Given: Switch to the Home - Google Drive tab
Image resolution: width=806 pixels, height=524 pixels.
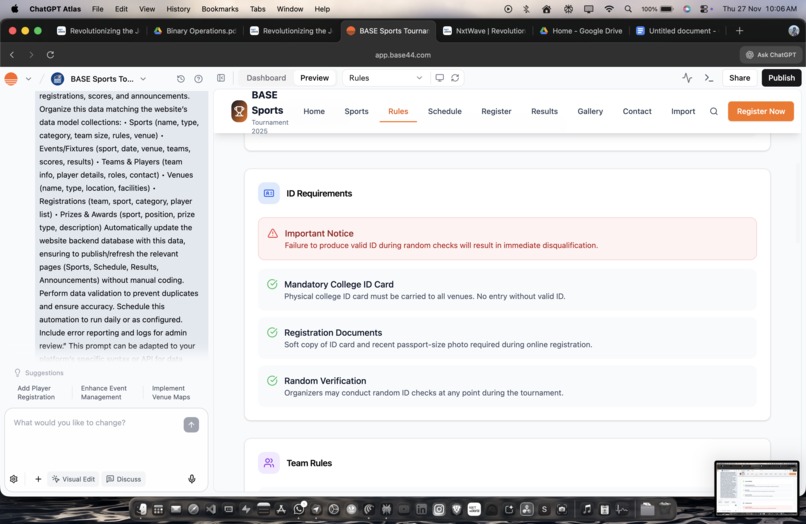Looking at the screenshot, I should click(581, 31).
